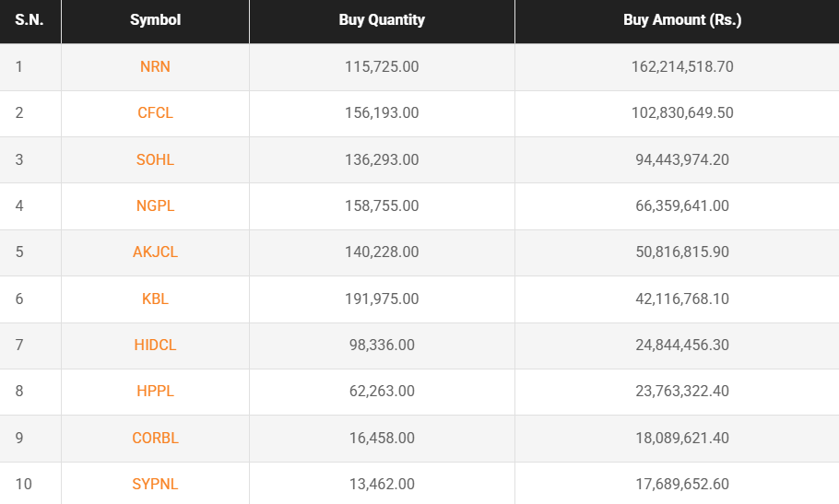This screenshot has height=504, width=839.
Task: Select buy quantity 136,293.00
Action: pyautogui.click(x=382, y=159)
